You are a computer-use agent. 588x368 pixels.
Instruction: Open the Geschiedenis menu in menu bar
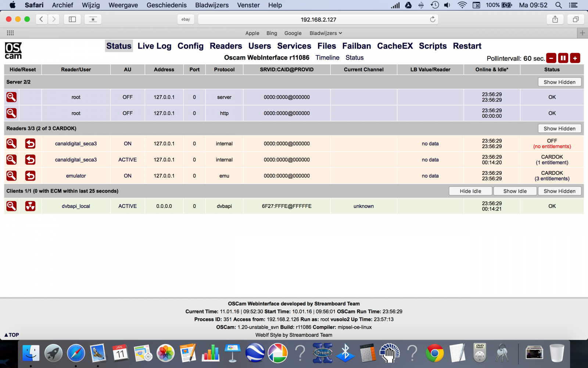coord(166,5)
